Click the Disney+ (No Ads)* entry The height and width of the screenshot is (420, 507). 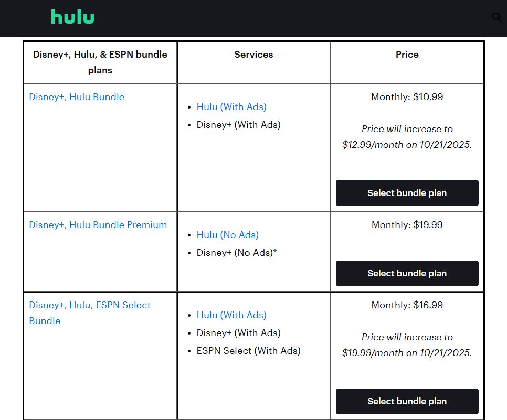click(237, 253)
